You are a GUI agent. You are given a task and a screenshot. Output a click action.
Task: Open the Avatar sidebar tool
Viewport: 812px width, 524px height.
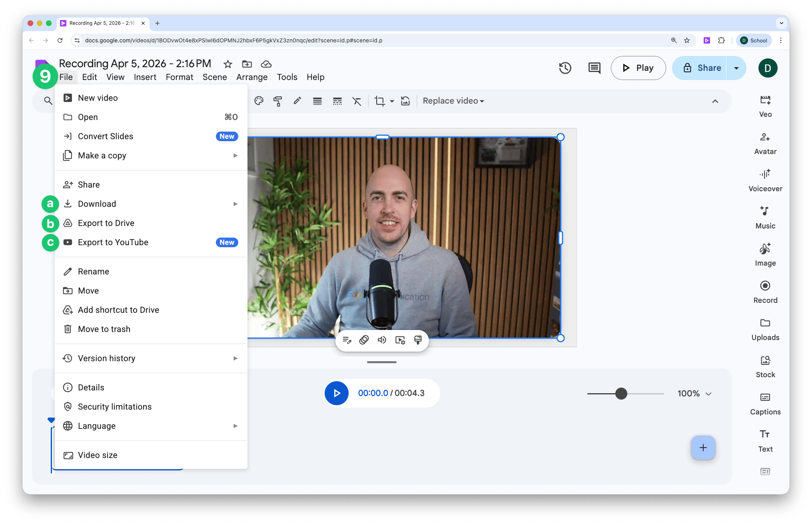tap(765, 143)
